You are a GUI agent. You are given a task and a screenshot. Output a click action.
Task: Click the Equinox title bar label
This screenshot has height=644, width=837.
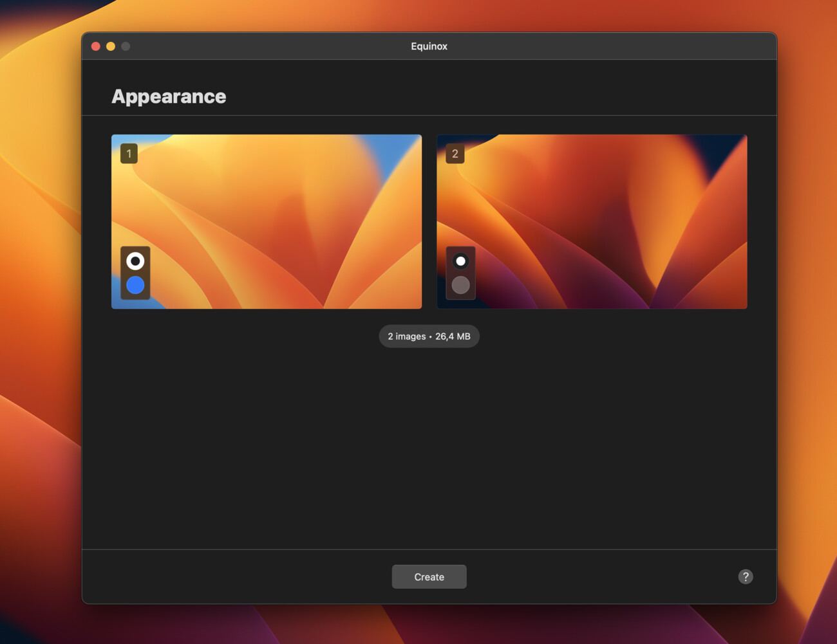[x=429, y=46]
